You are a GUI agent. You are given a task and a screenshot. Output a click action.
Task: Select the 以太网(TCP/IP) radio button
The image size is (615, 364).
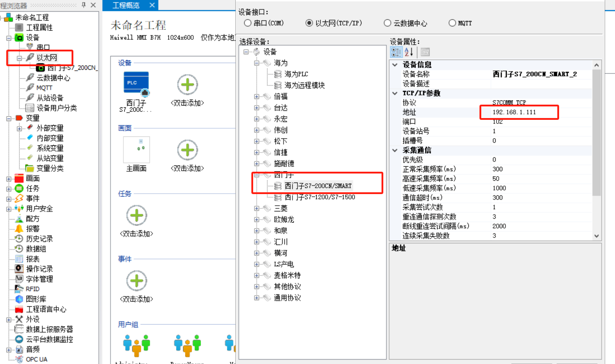[x=309, y=23]
